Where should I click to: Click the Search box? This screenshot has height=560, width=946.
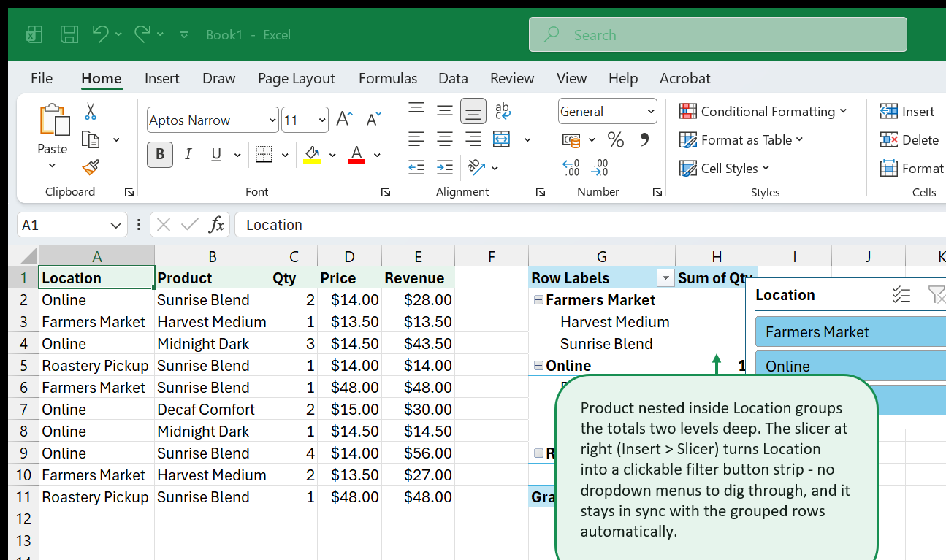click(718, 34)
